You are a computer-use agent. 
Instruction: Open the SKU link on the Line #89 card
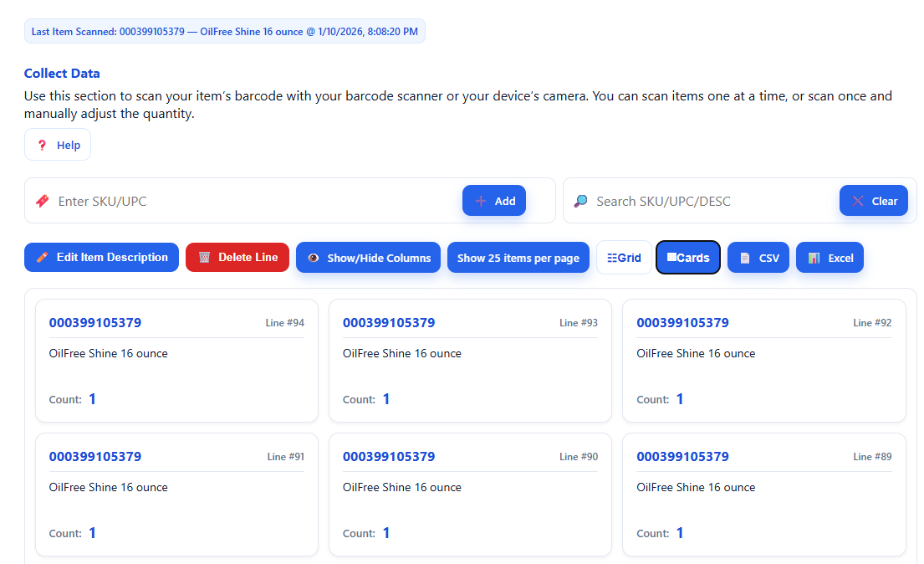click(x=683, y=456)
